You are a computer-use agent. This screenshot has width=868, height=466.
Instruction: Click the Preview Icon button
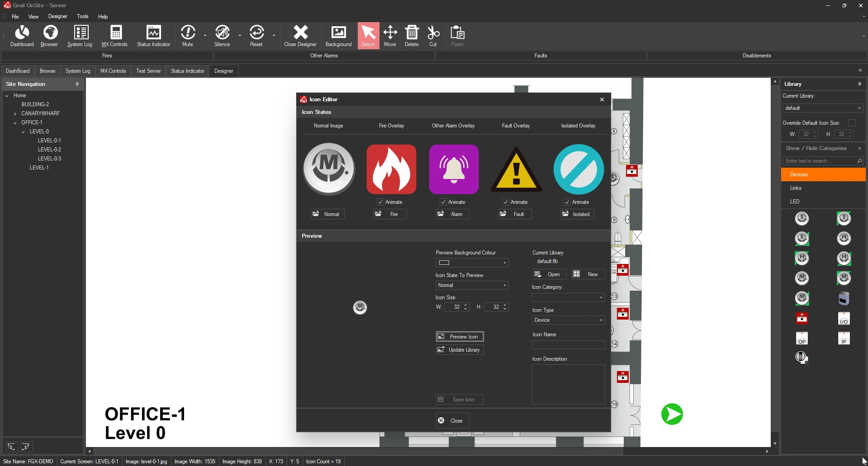click(459, 336)
